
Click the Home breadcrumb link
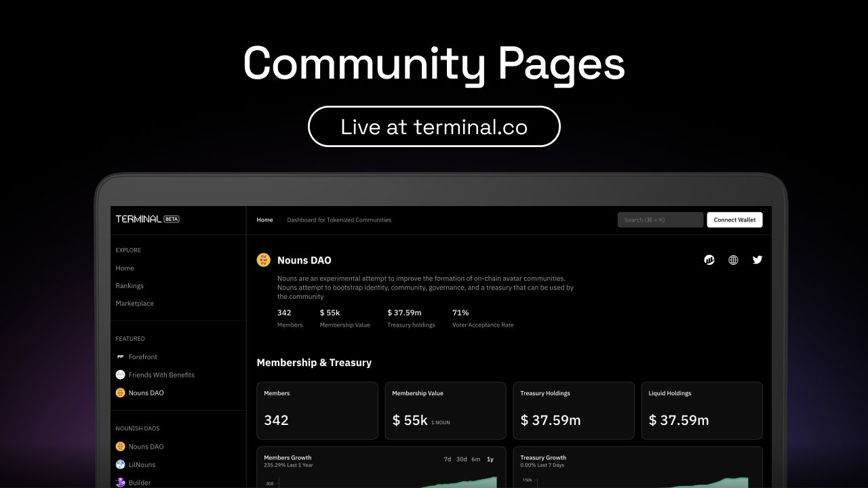(x=264, y=220)
